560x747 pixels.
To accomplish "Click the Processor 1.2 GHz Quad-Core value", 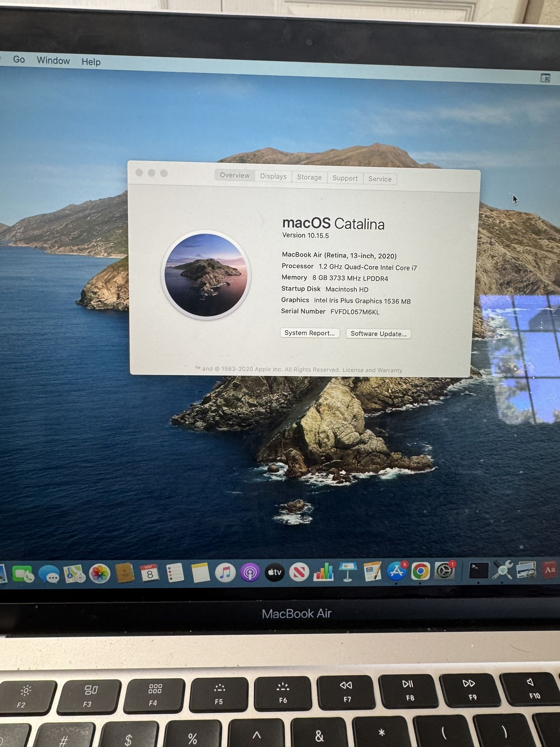I will pyautogui.click(x=367, y=267).
